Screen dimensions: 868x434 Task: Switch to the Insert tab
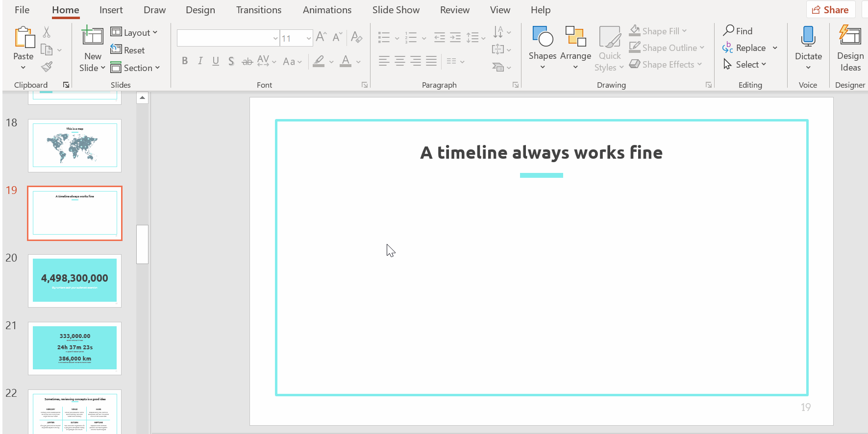(111, 10)
